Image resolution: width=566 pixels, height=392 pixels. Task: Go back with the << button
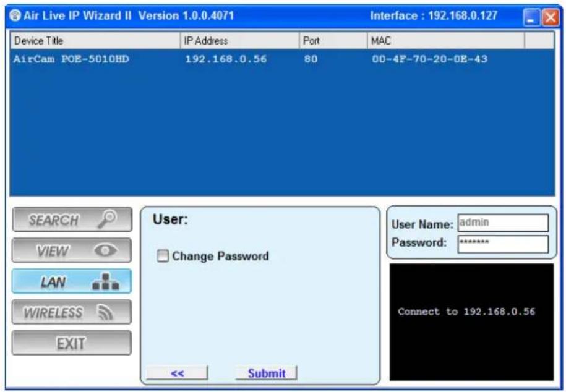pyautogui.click(x=177, y=373)
